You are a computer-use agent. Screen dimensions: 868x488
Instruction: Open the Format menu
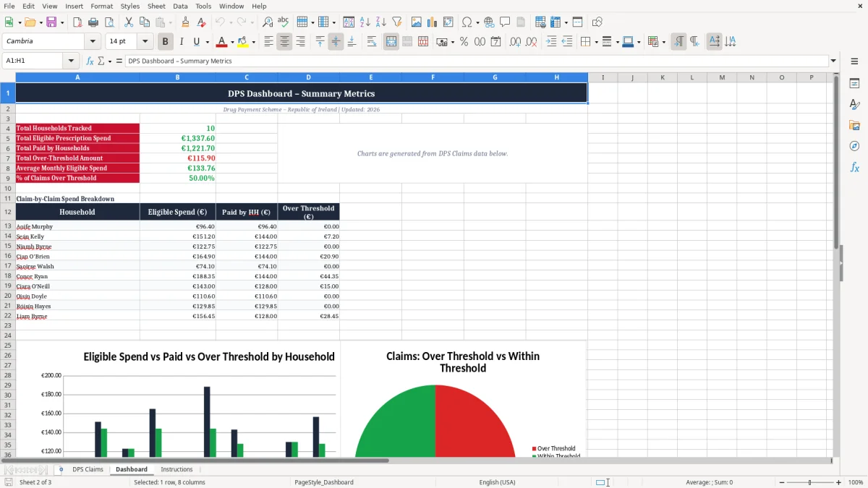(101, 6)
